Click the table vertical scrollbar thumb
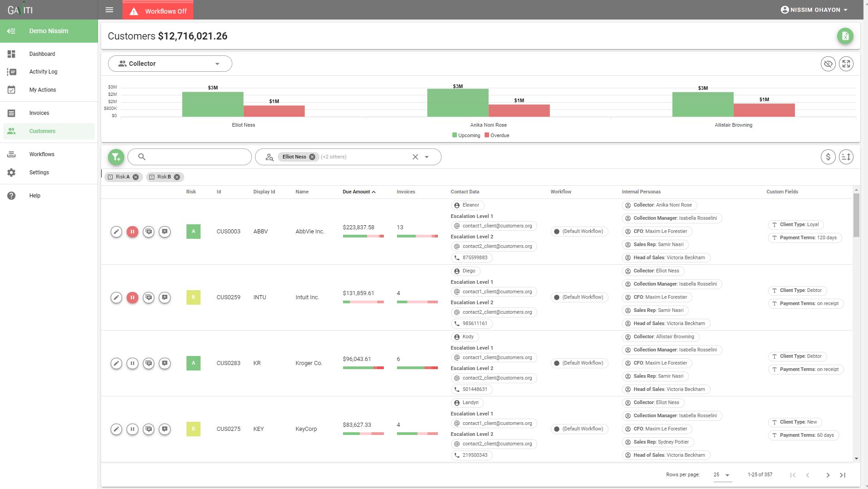Image resolution: width=868 pixels, height=489 pixels. click(856, 215)
